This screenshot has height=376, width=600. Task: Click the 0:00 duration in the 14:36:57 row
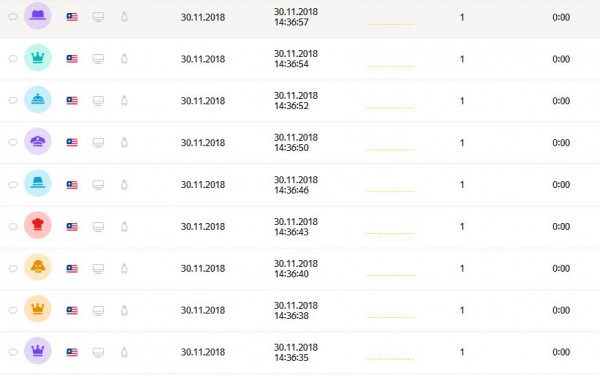(561, 17)
